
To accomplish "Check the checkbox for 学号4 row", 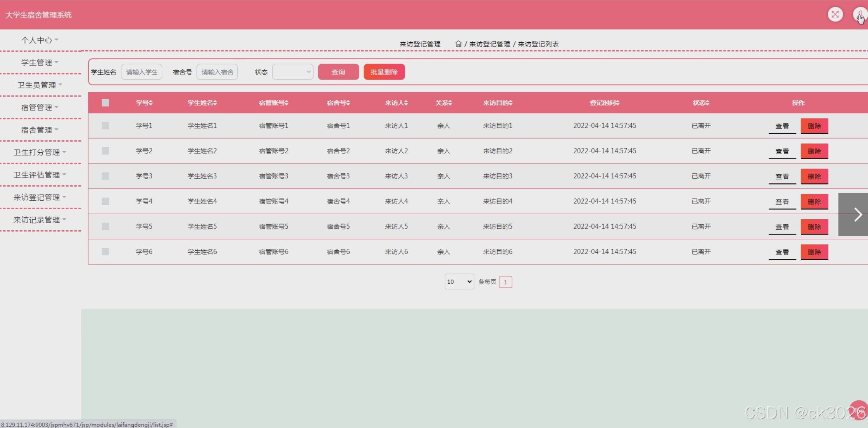I will 105,201.
